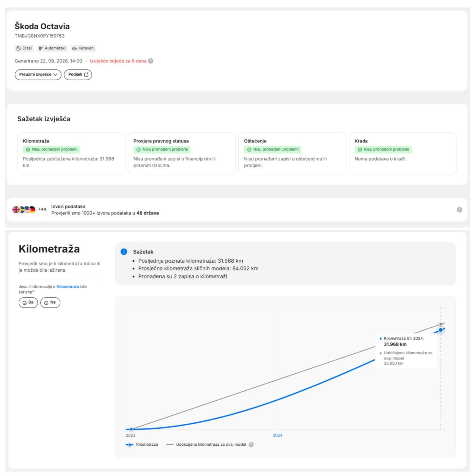Click the Ne feedback button
475x476 pixels.
tap(50, 303)
